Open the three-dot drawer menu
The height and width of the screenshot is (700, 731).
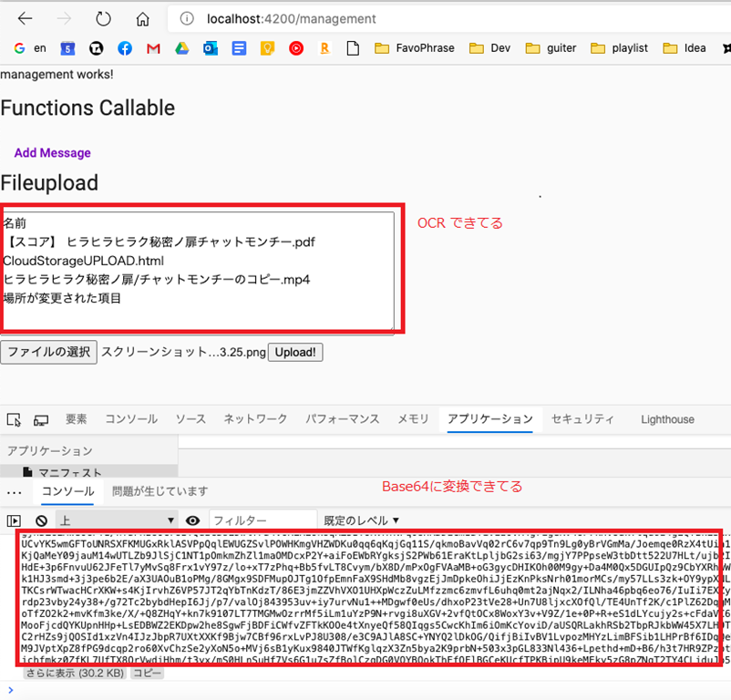coord(14,491)
